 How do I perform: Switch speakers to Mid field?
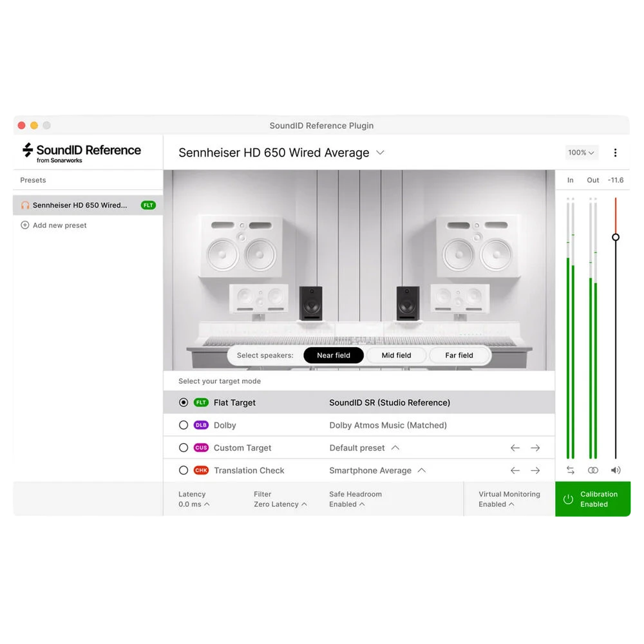tap(396, 355)
